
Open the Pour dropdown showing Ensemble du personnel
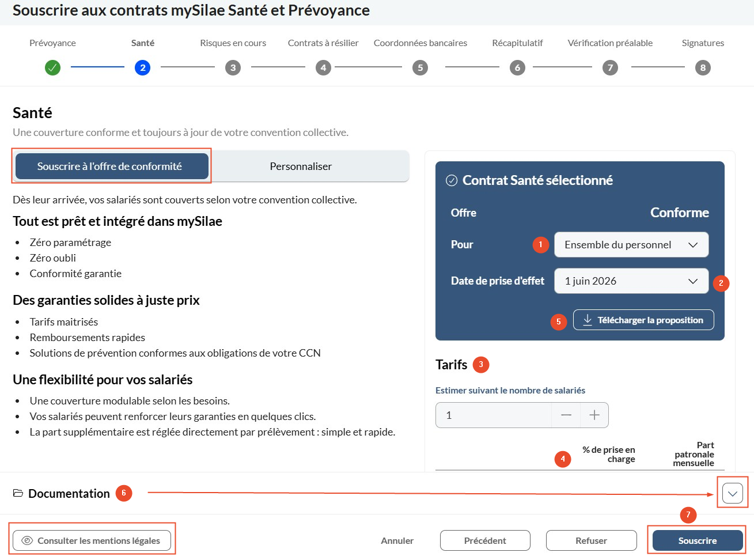(x=631, y=245)
